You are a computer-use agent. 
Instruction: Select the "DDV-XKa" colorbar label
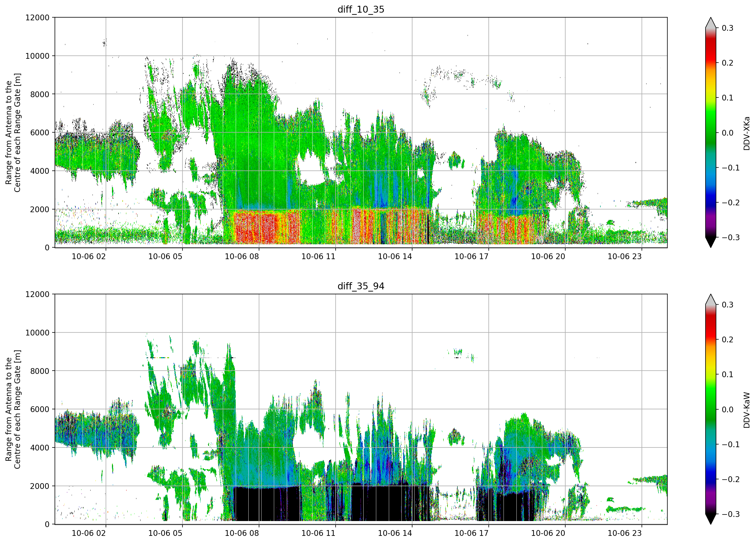746,133
